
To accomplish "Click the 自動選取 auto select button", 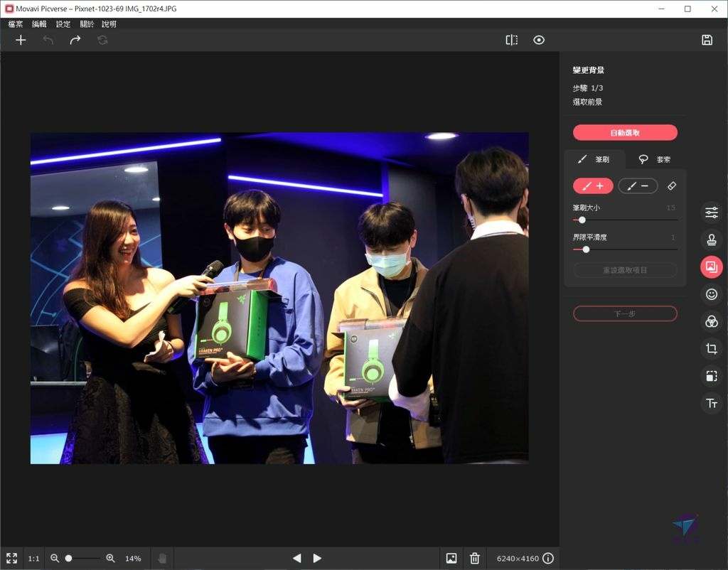I will point(625,133).
